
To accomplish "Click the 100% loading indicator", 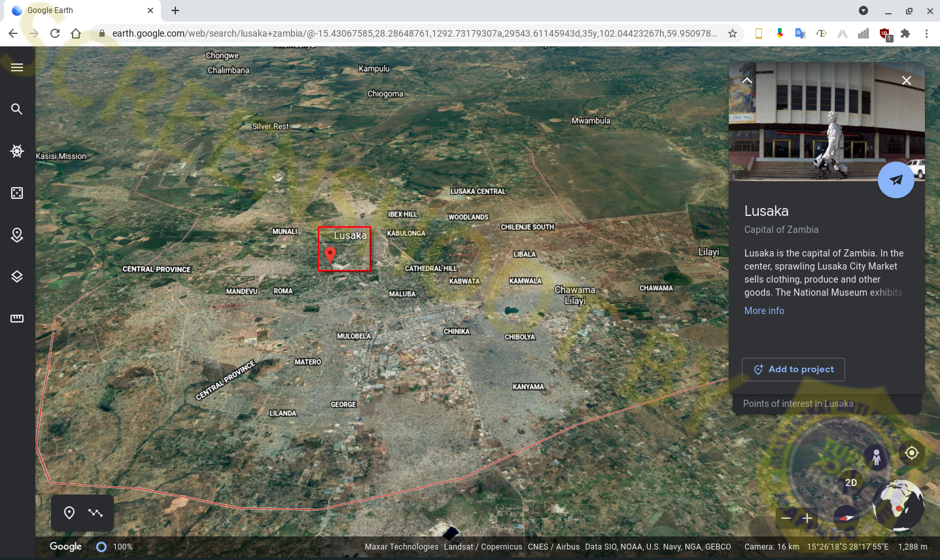I will click(114, 547).
